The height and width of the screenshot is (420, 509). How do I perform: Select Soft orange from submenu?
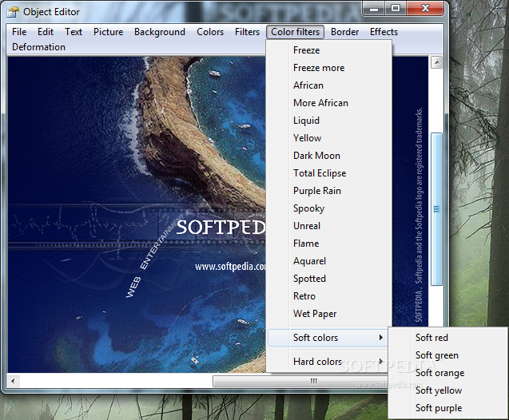447,373
